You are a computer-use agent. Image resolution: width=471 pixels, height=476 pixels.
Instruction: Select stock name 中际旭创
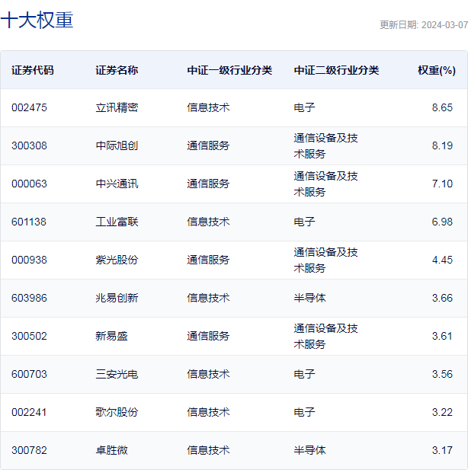pos(117,145)
